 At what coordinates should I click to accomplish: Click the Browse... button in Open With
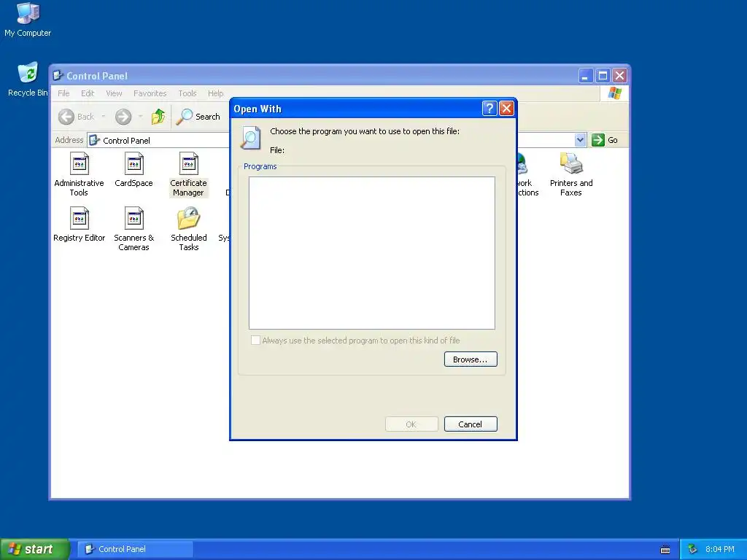pos(471,359)
